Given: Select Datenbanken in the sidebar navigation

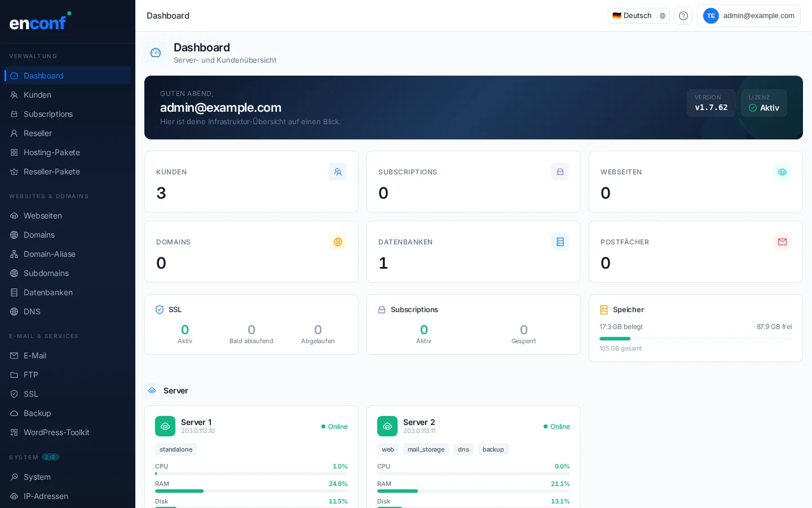Looking at the screenshot, I should tap(48, 292).
